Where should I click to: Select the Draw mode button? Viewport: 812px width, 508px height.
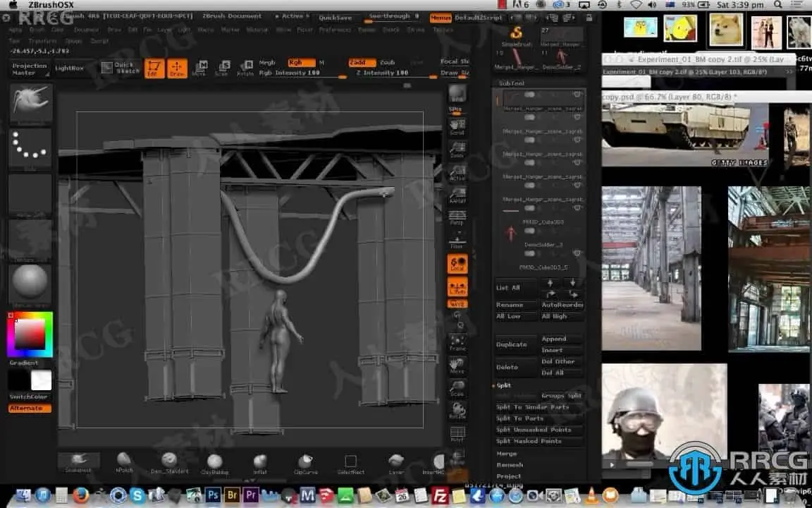click(177, 68)
